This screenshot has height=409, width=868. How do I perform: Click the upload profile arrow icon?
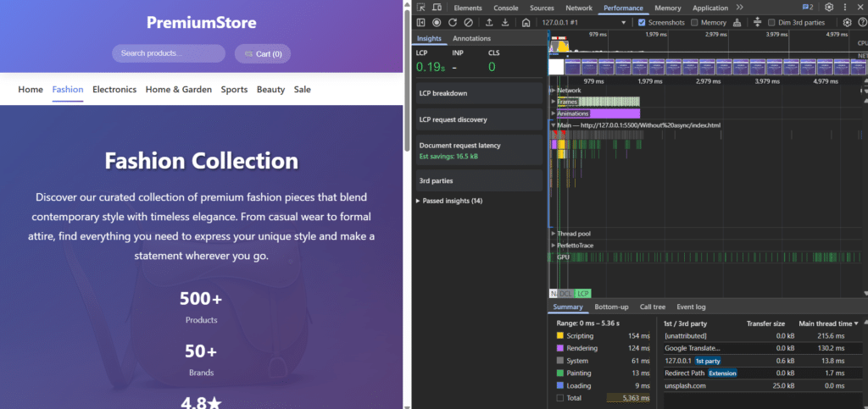coord(489,23)
